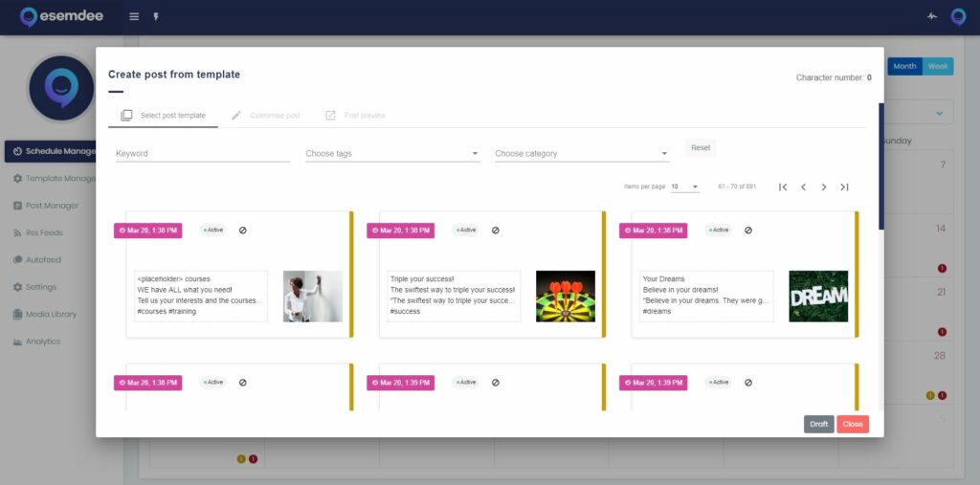The image size is (980, 485).
Task: Expand the calendar dropdown chevron behind dialog
Action: (x=939, y=113)
